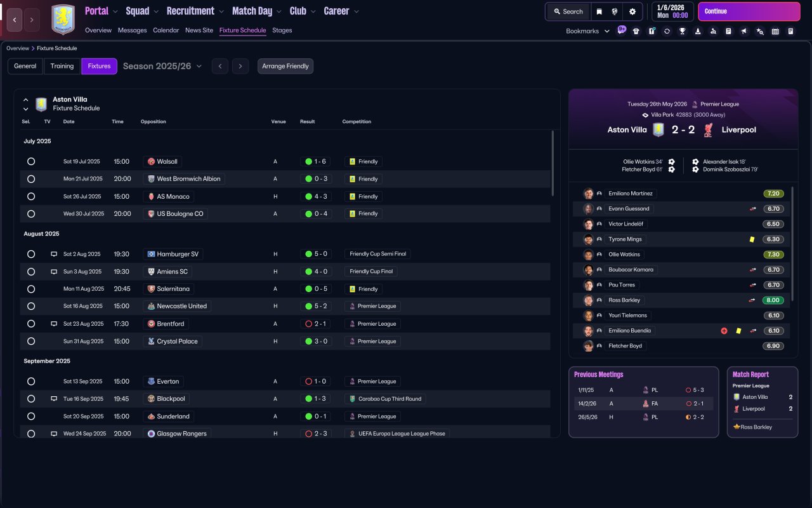The width and height of the screenshot is (812, 508).
Task: Switch to the Training tab
Action: point(62,66)
